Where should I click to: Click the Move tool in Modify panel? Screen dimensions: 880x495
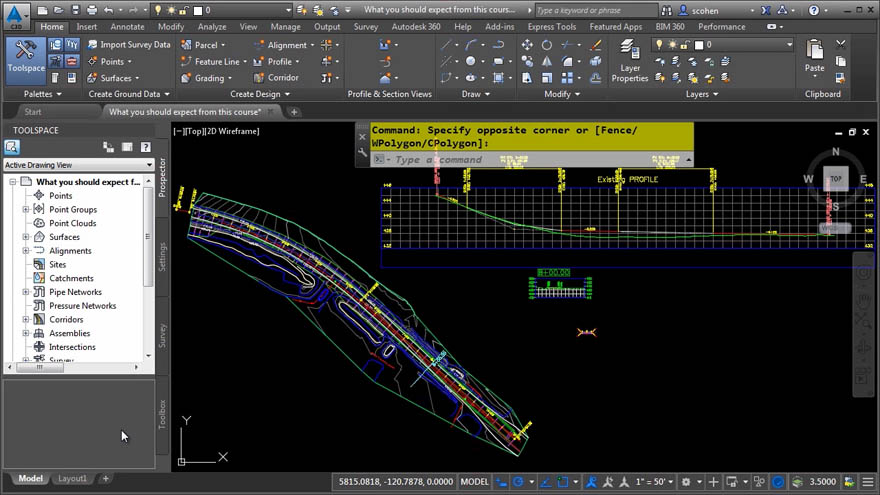point(527,45)
